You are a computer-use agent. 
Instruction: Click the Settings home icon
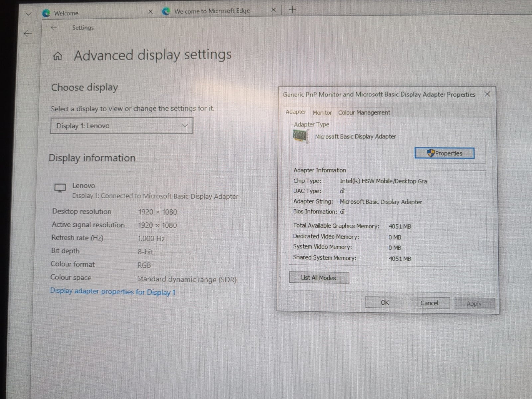(x=58, y=56)
